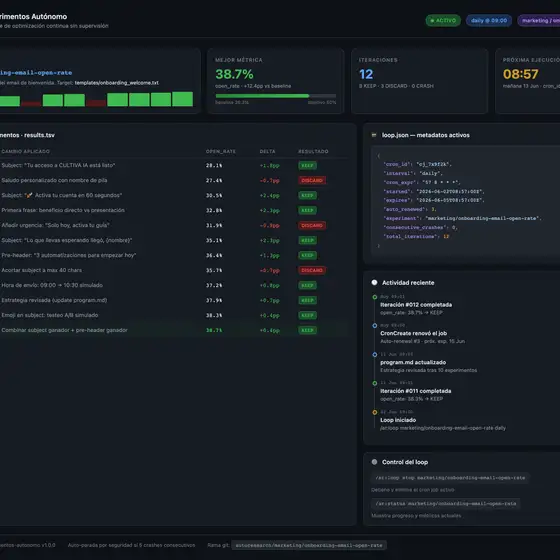The height and width of the screenshot is (560, 560).
Task: Click the CAMBIO APLICADO column header
Action: tap(25, 151)
